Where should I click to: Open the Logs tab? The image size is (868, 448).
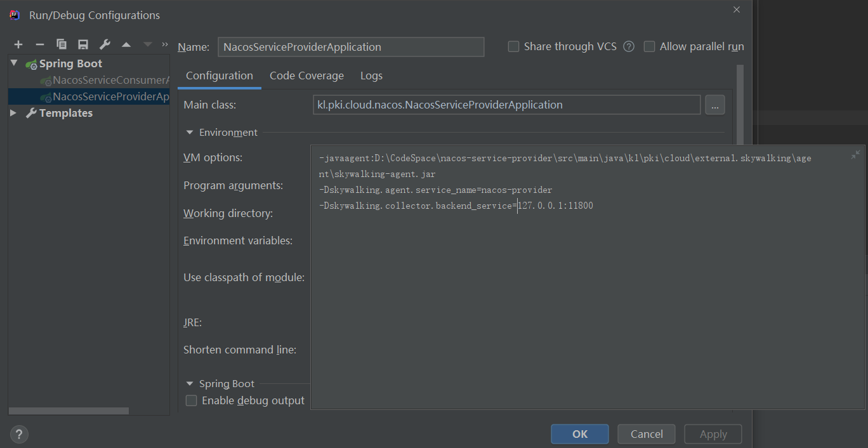tap(371, 76)
